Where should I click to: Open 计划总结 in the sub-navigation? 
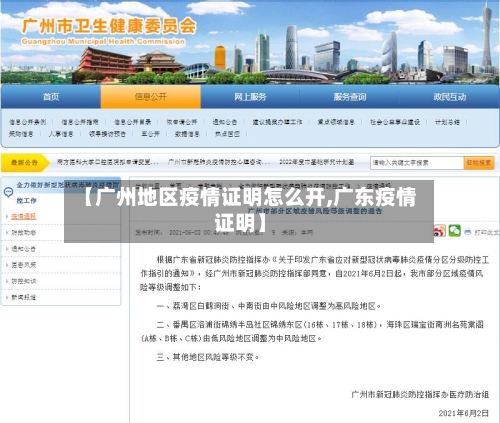pyautogui.click(x=447, y=122)
